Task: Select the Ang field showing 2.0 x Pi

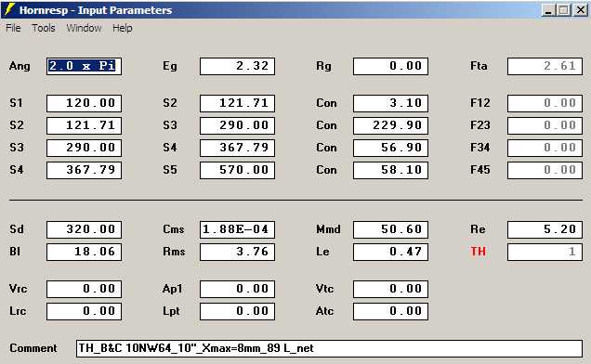Action: [x=84, y=66]
